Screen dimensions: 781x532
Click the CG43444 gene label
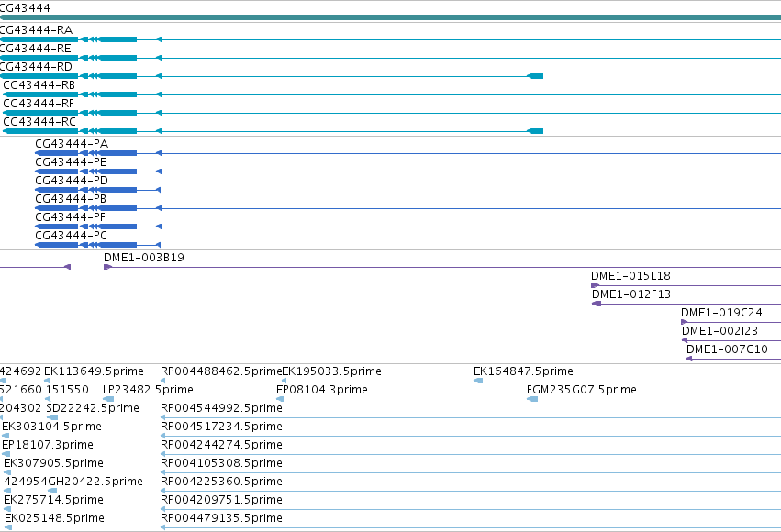(25, 8)
